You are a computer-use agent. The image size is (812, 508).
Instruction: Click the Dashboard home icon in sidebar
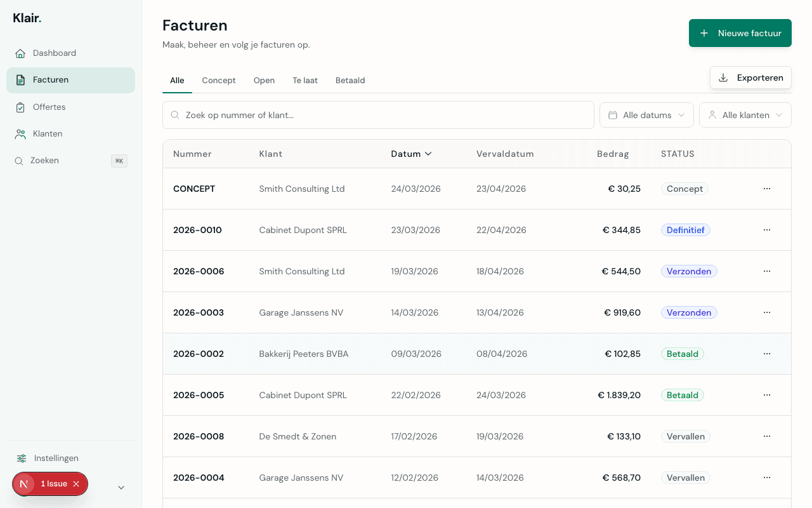20,53
